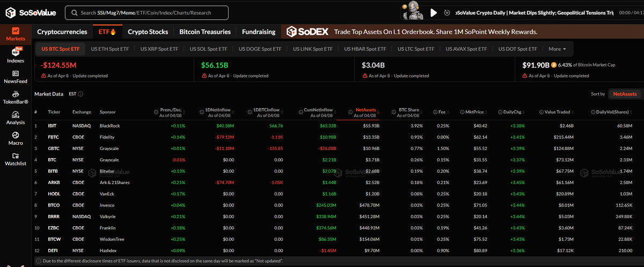Click the FBTC ticker row
This screenshot has width=644, height=267.
pos(338,137)
